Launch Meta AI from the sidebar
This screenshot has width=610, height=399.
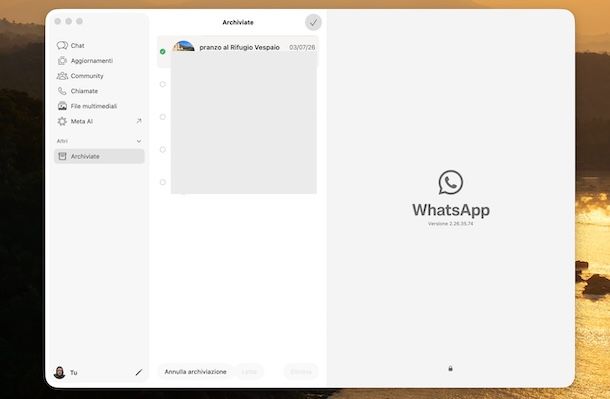(x=99, y=121)
